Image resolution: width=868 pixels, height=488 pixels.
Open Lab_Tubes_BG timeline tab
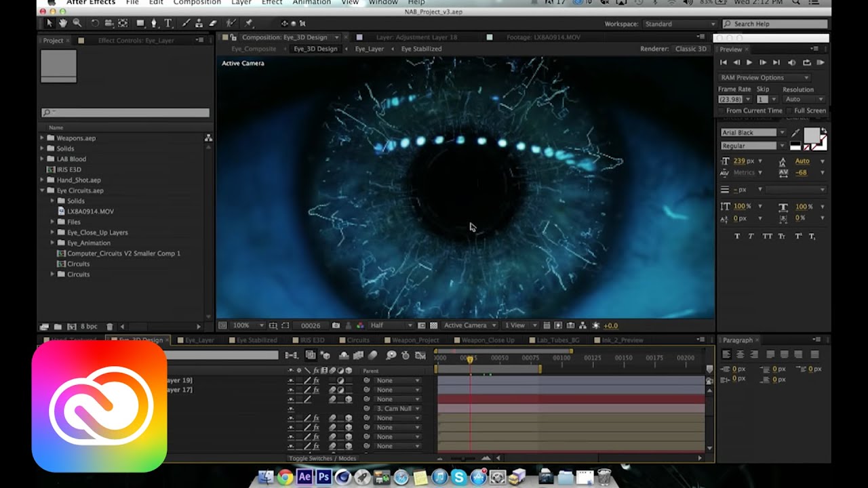coord(557,340)
